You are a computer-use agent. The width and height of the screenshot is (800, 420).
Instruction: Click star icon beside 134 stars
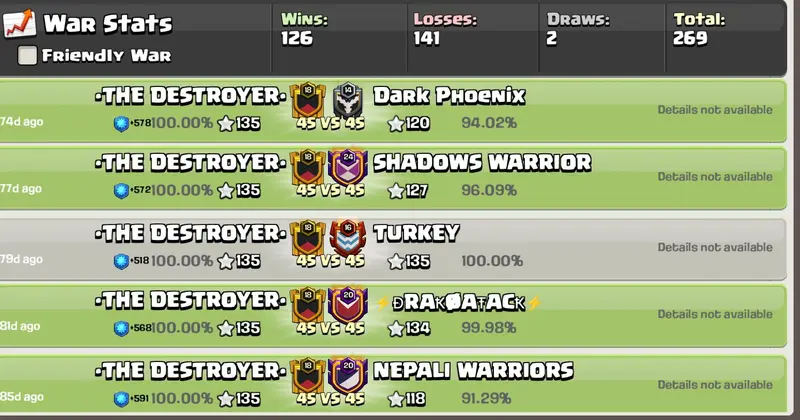(396, 328)
